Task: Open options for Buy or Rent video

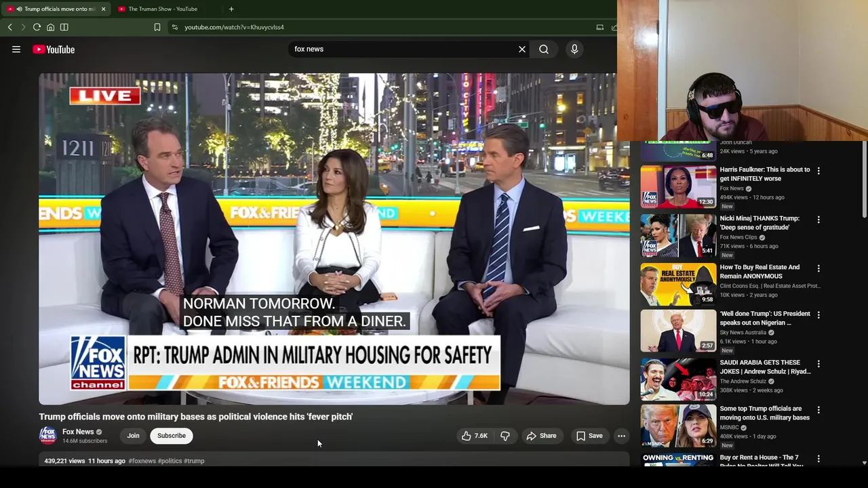Action: 818,459
